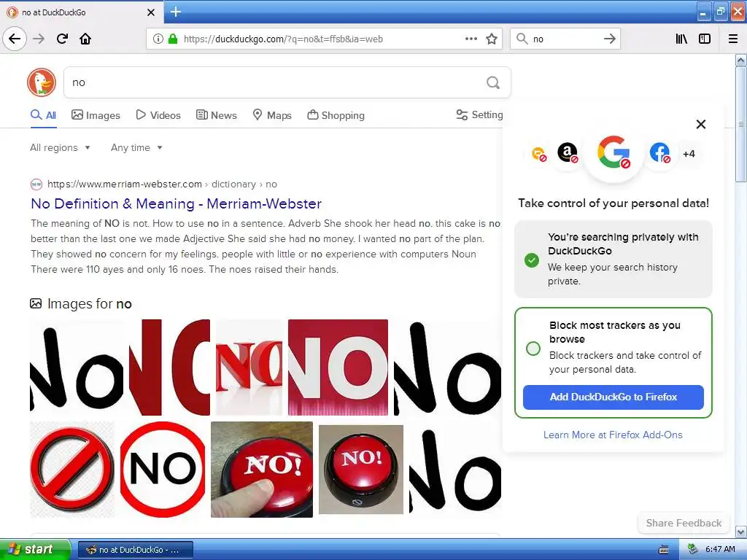Image resolution: width=747 pixels, height=560 pixels.
Task: Click the network tray icon near clock
Action: 692,550
